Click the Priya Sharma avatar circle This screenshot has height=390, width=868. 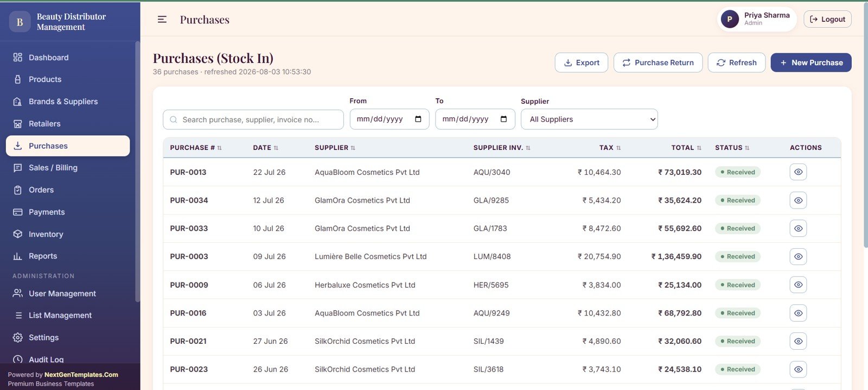coord(730,19)
